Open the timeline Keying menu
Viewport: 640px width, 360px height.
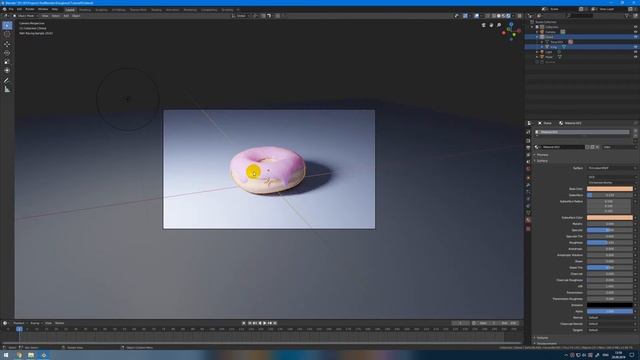click(36, 323)
